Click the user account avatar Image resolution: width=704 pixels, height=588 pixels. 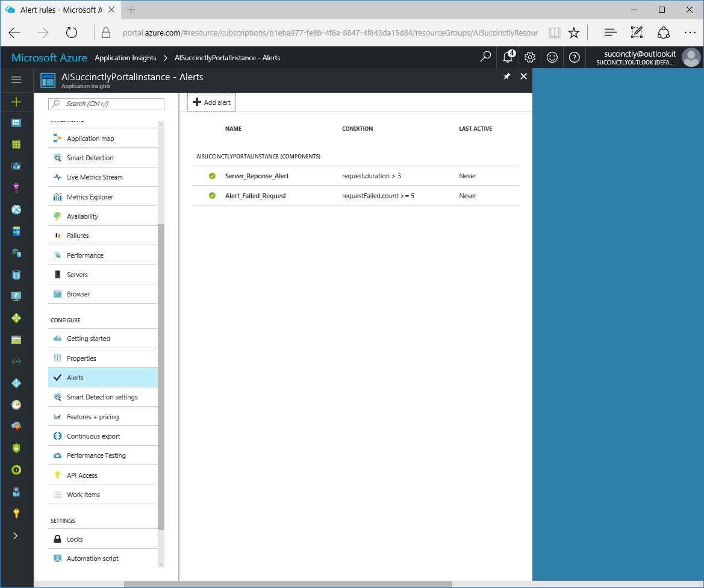[691, 57]
